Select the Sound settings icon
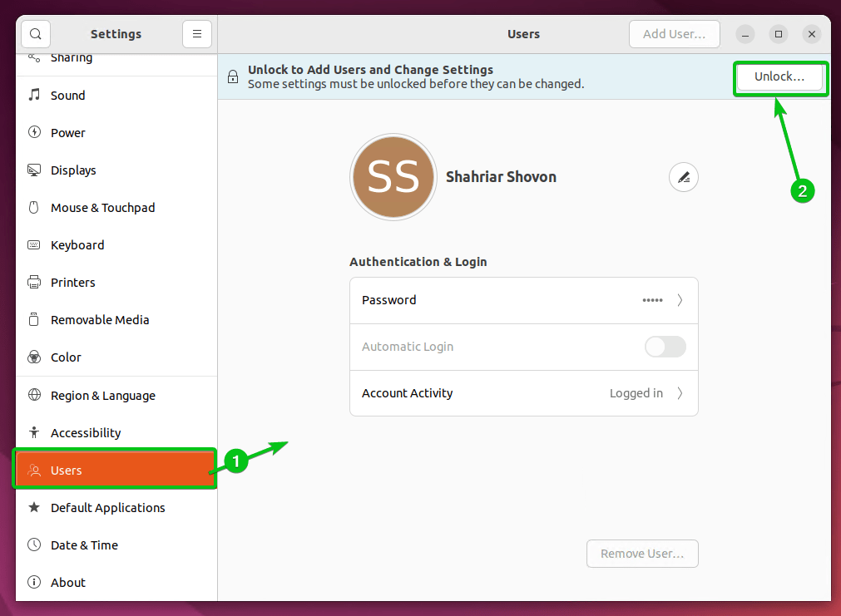The image size is (841, 616). pyautogui.click(x=34, y=95)
